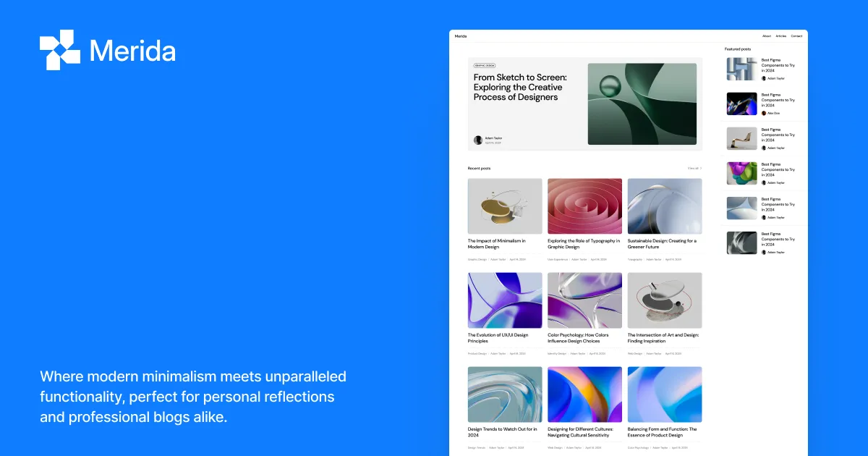Viewport: 868px width, 456px height.
Task: Open The Evolution of UX/UI Design Principles
Action: 498,338
